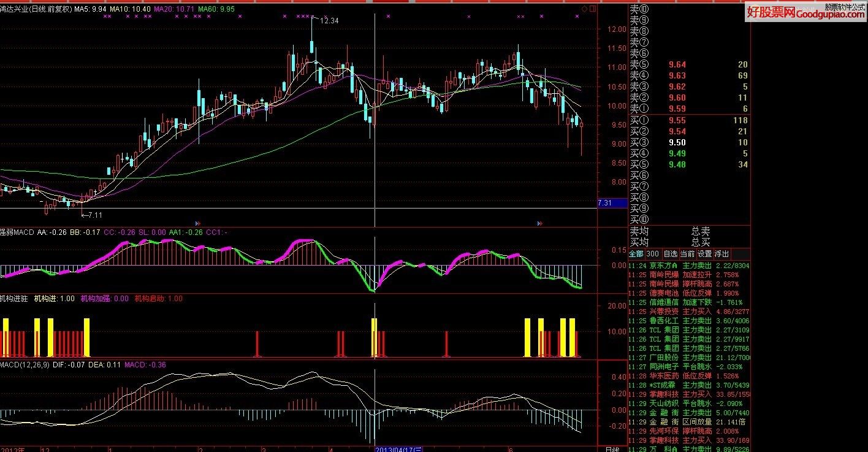868x452 pixels.
Task: Open the 兴蓉投资 主力买入 alert row
Action: [690, 312]
